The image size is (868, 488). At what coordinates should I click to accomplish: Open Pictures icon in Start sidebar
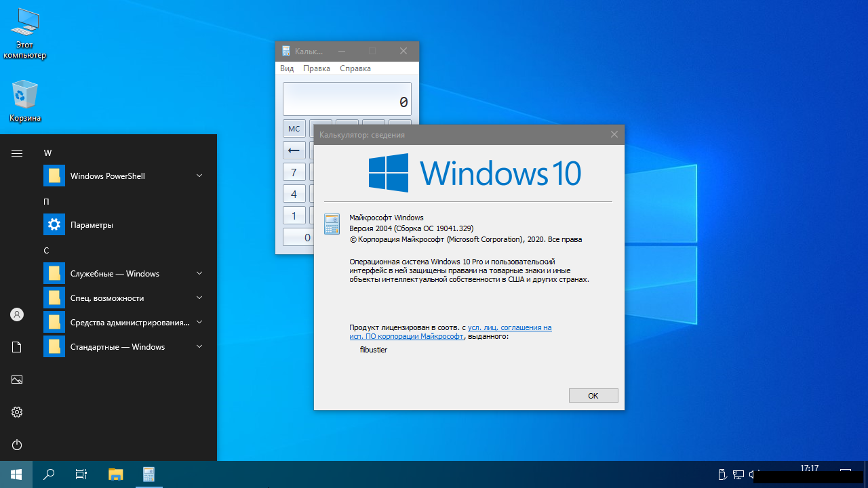(x=17, y=380)
